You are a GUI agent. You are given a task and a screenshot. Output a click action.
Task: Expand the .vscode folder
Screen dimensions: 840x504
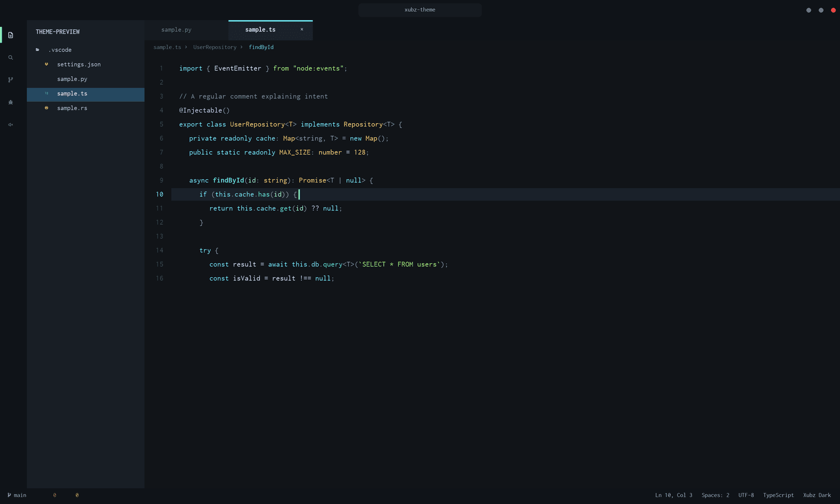point(86,50)
